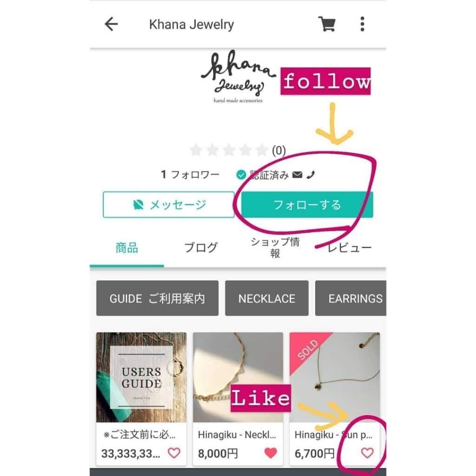This screenshot has width=476, height=476.
Task: Filter by EARRINGS category
Action: point(351,298)
